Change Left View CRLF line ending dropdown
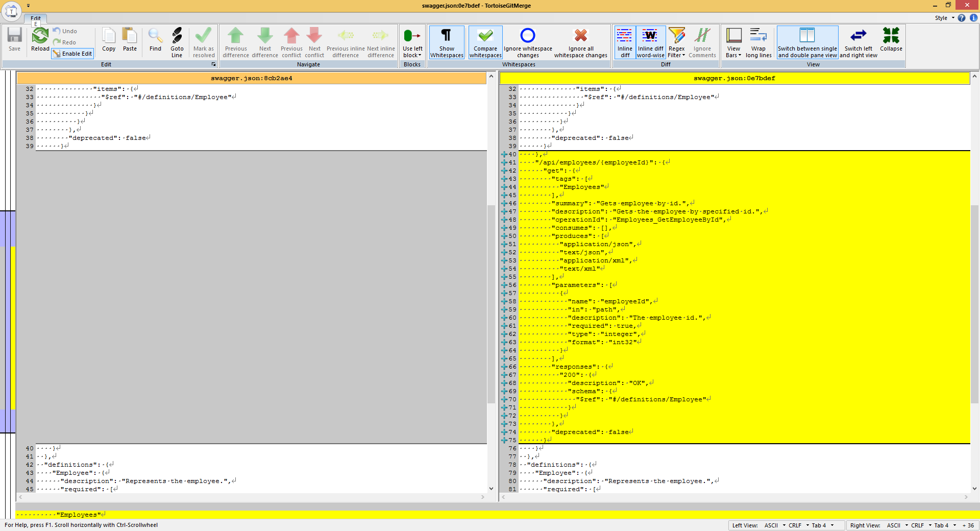 (799, 525)
